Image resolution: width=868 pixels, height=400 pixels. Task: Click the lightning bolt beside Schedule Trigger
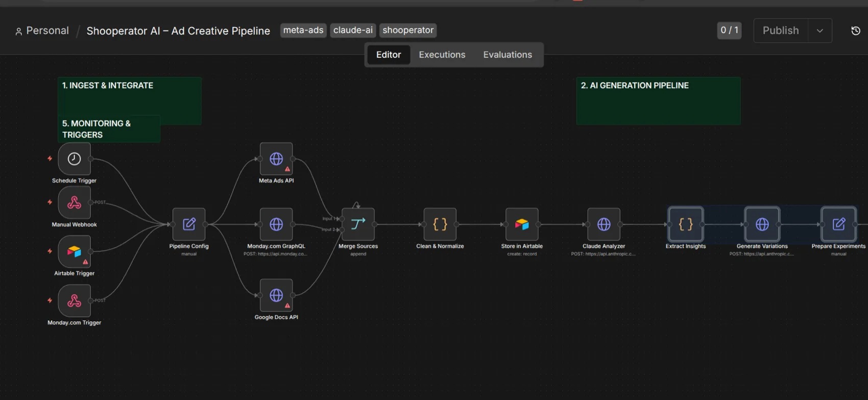click(50, 158)
